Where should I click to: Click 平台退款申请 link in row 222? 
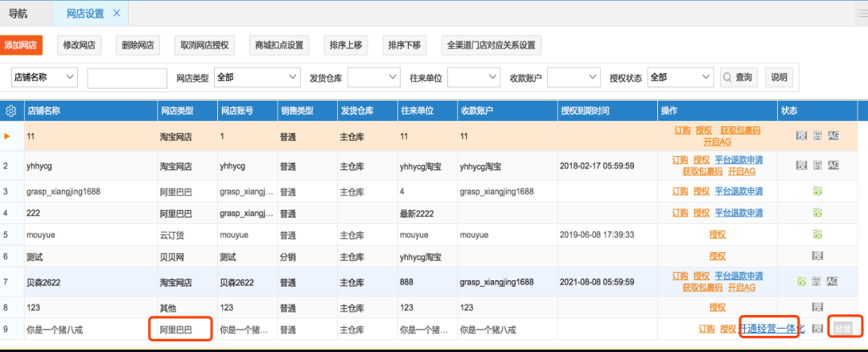[739, 213]
